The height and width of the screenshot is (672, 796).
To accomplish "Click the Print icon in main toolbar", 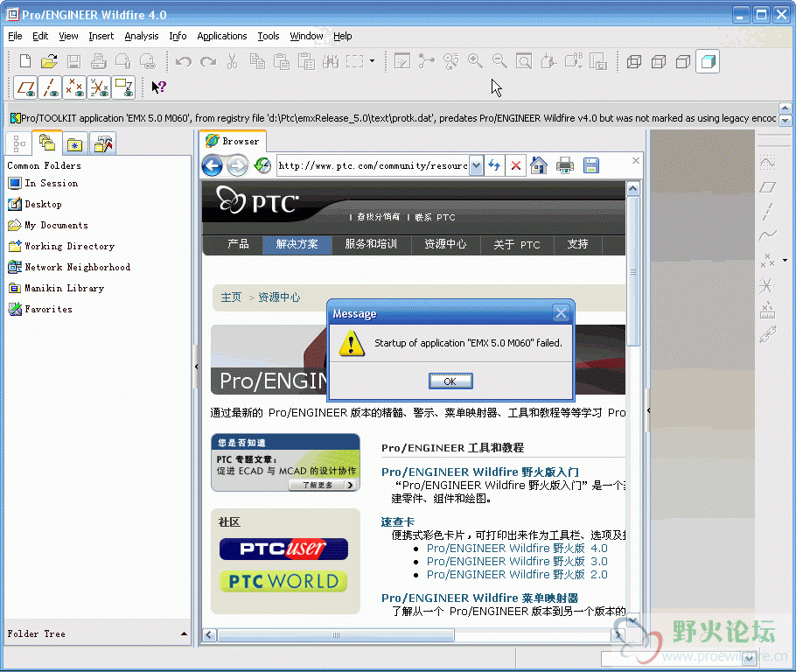I will [99, 61].
